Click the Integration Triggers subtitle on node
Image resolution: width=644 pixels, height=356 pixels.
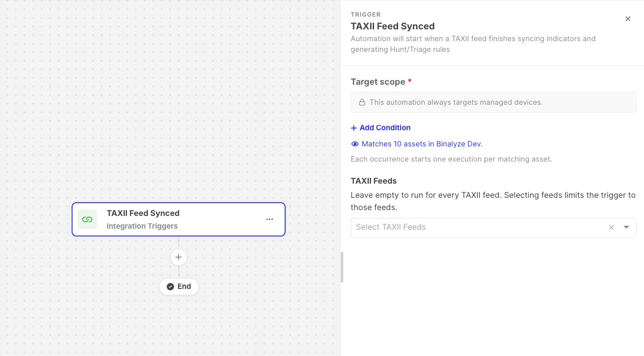pyautogui.click(x=142, y=226)
